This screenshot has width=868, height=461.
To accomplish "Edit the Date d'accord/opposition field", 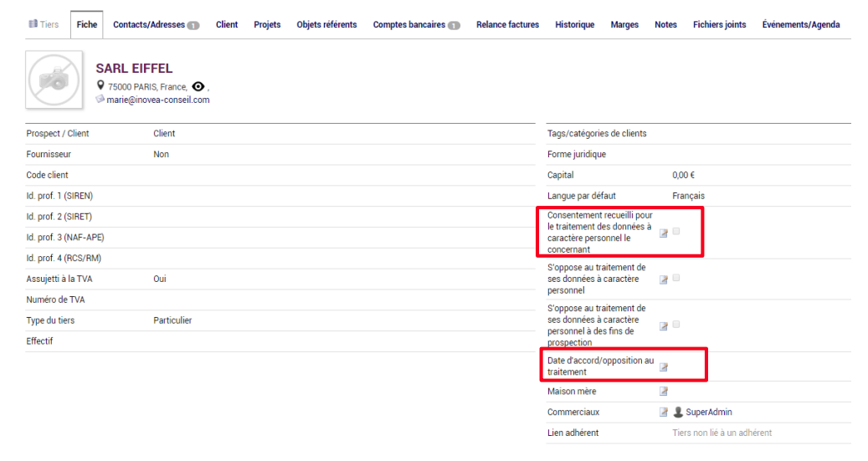I will [x=663, y=367].
